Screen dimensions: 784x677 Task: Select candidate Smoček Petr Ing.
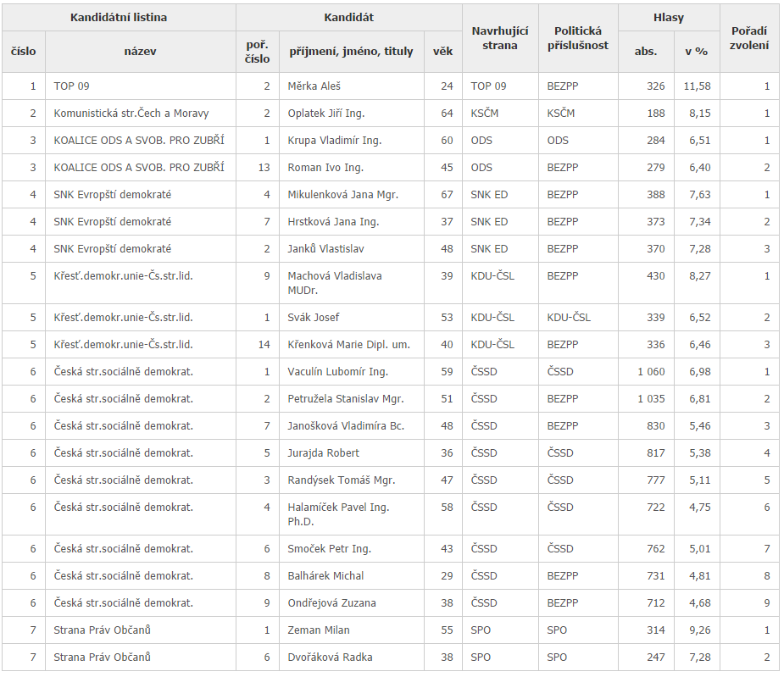click(x=329, y=548)
